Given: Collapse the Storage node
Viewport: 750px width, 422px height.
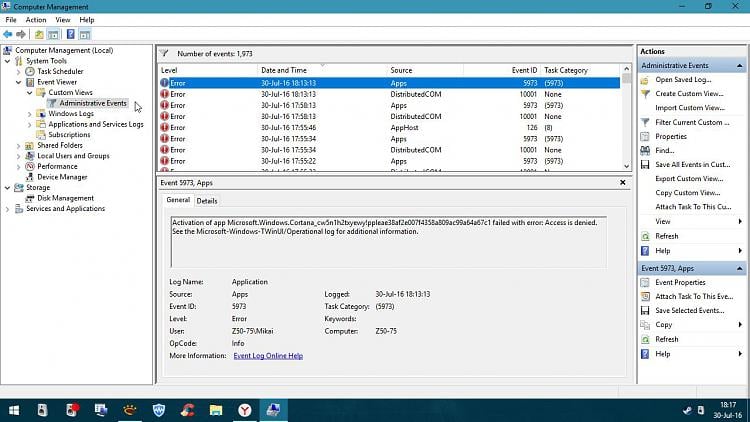Looking at the screenshot, I should pos(7,188).
